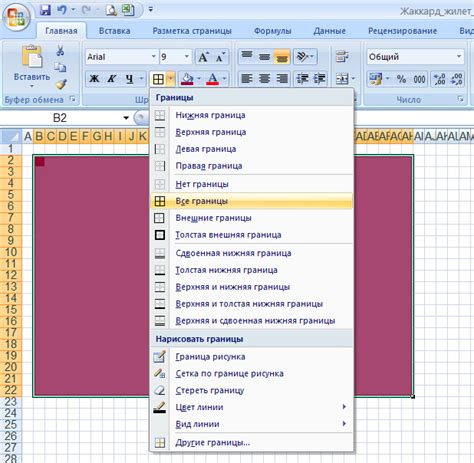474x463 pixels.
Task: Toggle underline (Ч) formatting
Action: pos(129,79)
